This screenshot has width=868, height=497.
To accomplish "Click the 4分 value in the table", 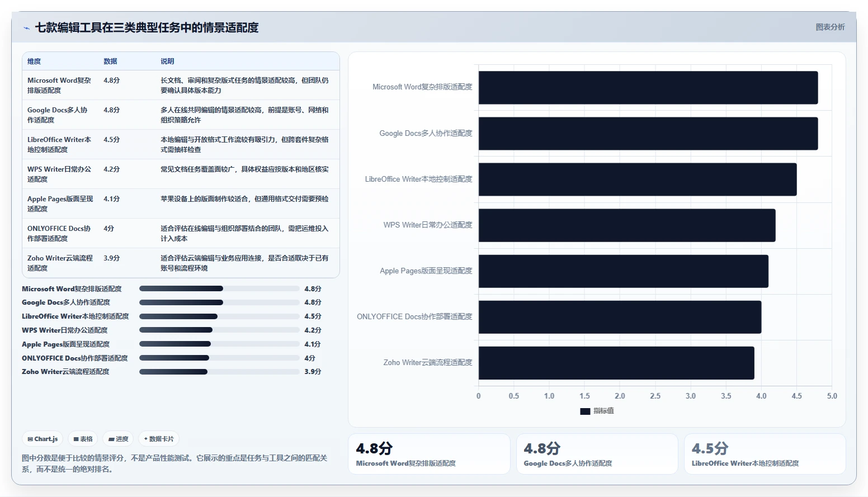I will (108, 228).
